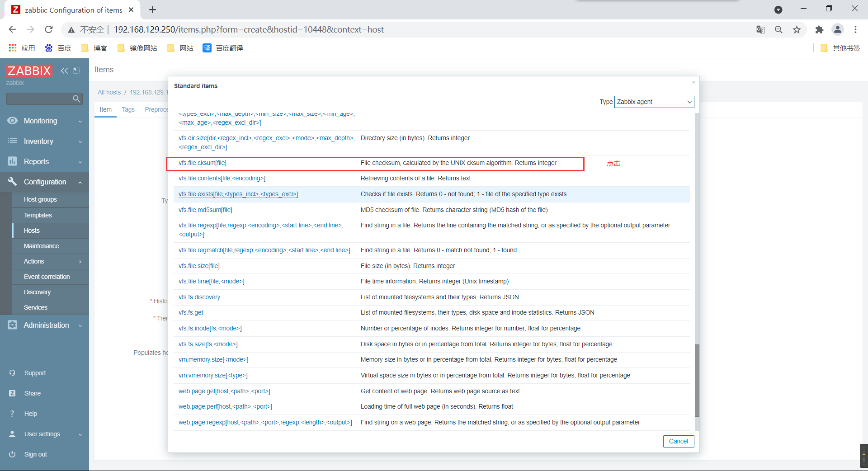
Task: Switch to the Tags tab
Action: pyautogui.click(x=128, y=109)
